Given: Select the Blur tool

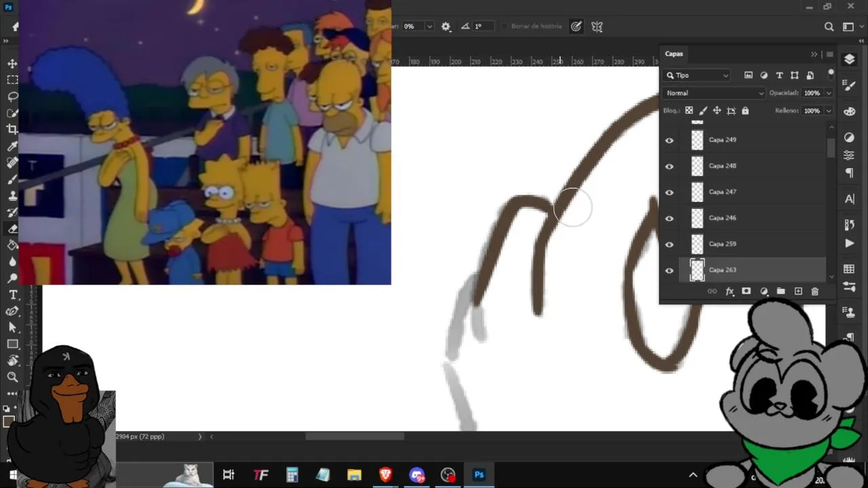Looking at the screenshot, I should pyautogui.click(x=12, y=262).
